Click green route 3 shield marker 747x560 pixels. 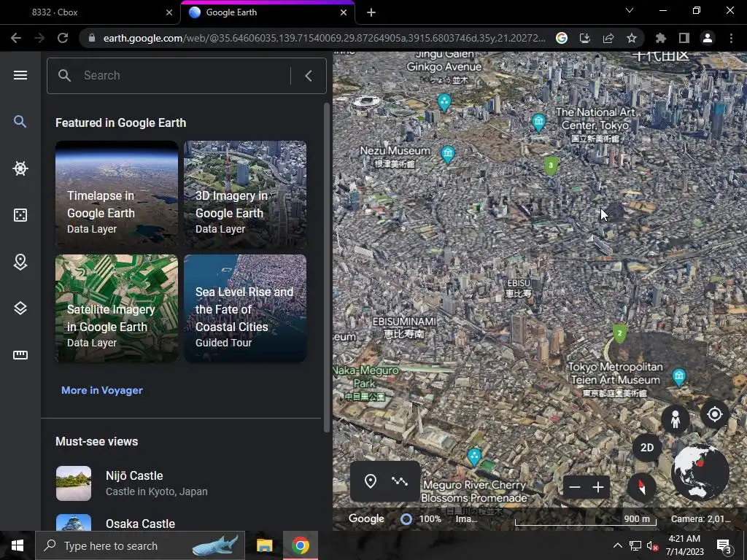pos(551,166)
